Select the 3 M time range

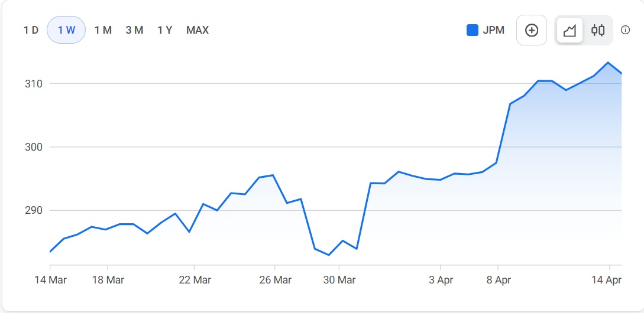[x=134, y=30]
